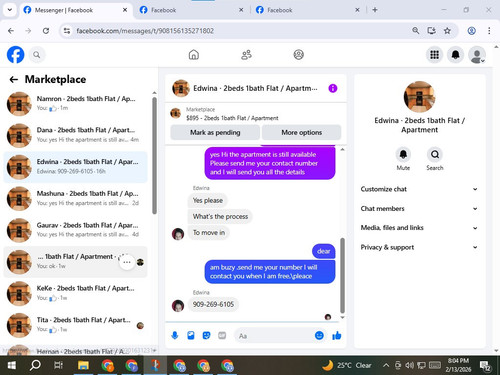
Task: Open the KeKe conversation
Action: pyautogui.click(x=75, y=293)
